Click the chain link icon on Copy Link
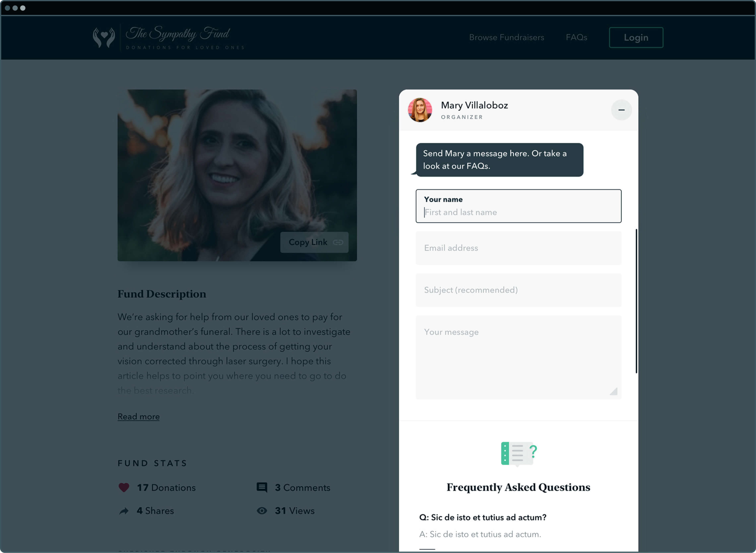 [x=338, y=242]
